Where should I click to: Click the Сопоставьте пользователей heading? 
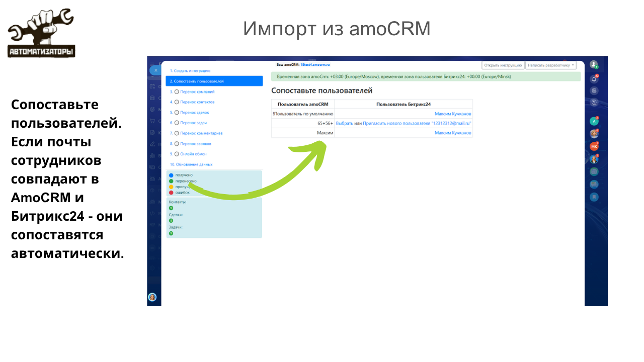[x=322, y=91]
